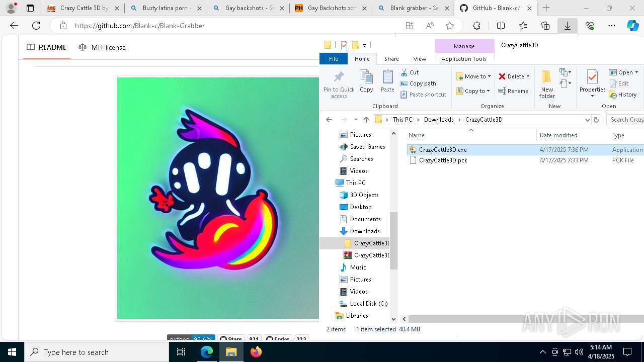Image resolution: width=644 pixels, height=362 pixels.
Task: Switch to the Share ribbon tab
Action: 391,59
